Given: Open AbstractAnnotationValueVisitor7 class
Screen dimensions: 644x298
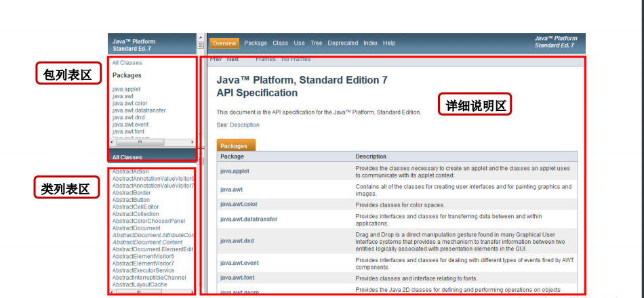Looking at the screenshot, I should coord(153,186).
